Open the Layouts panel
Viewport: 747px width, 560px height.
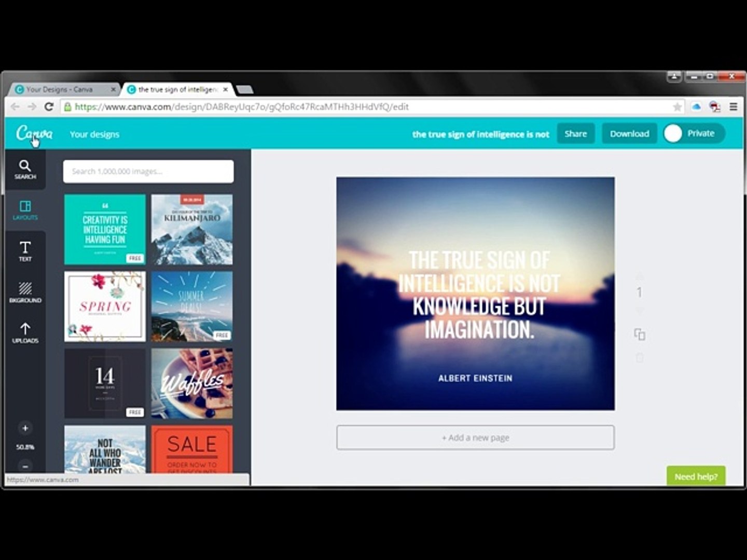[x=25, y=211]
